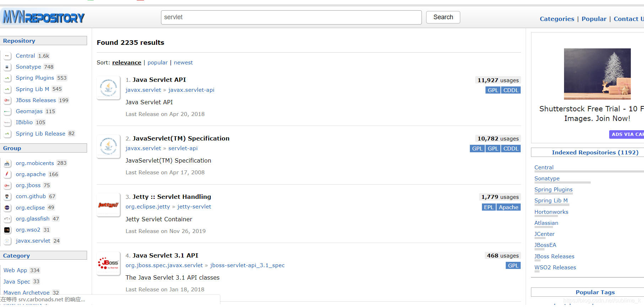Click the servlet search input field
Screen dimensions: 644x307
(x=291, y=17)
